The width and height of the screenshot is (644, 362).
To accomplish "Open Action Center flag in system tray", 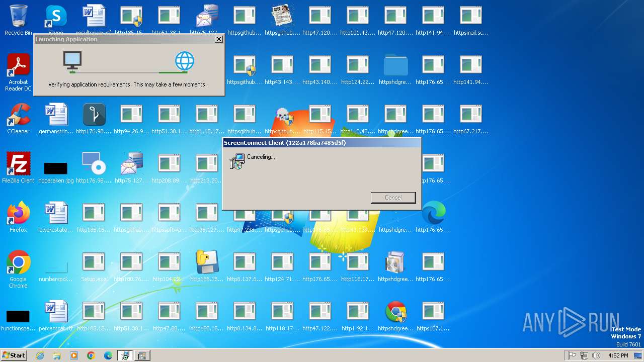I will pyautogui.click(x=572, y=355).
